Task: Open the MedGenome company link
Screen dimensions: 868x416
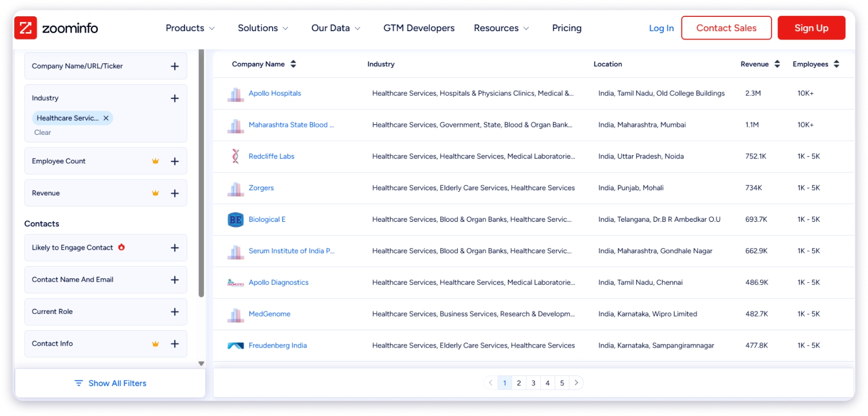Action: tap(269, 314)
